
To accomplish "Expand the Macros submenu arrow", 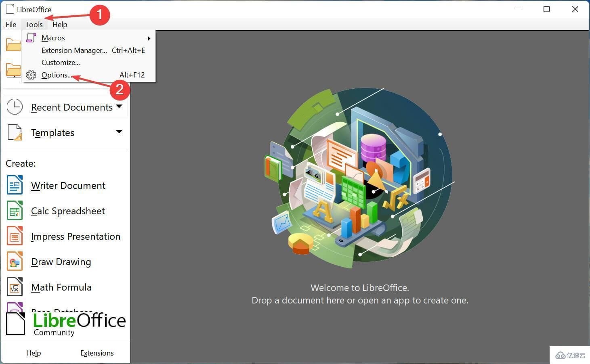I will point(149,38).
